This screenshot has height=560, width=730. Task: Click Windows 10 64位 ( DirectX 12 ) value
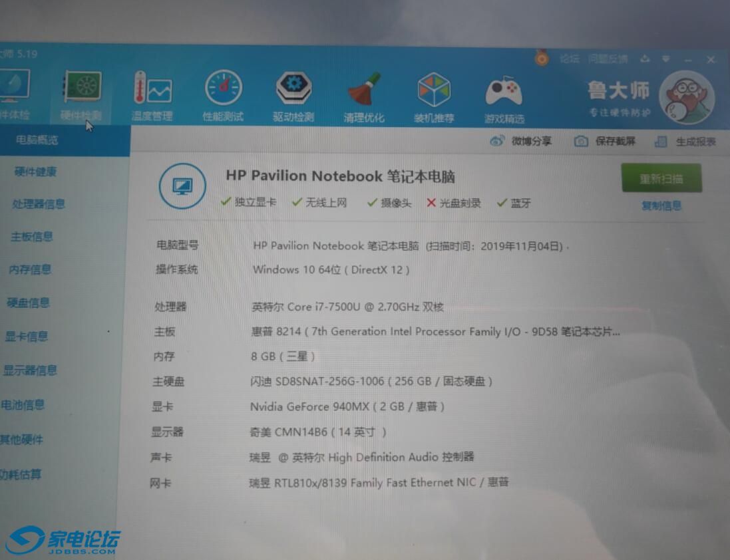tap(331, 270)
